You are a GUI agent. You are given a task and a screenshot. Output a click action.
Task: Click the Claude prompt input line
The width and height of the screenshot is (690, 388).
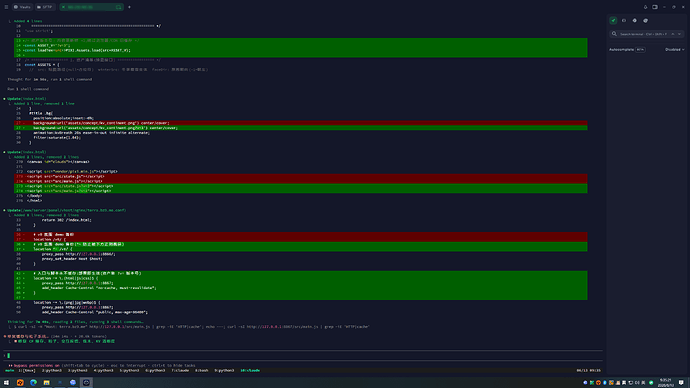(x=304, y=355)
